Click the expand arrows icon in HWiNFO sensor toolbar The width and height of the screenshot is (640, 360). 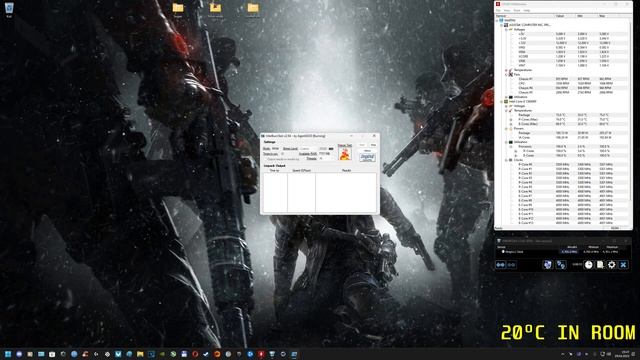pyautogui.click(x=500, y=265)
